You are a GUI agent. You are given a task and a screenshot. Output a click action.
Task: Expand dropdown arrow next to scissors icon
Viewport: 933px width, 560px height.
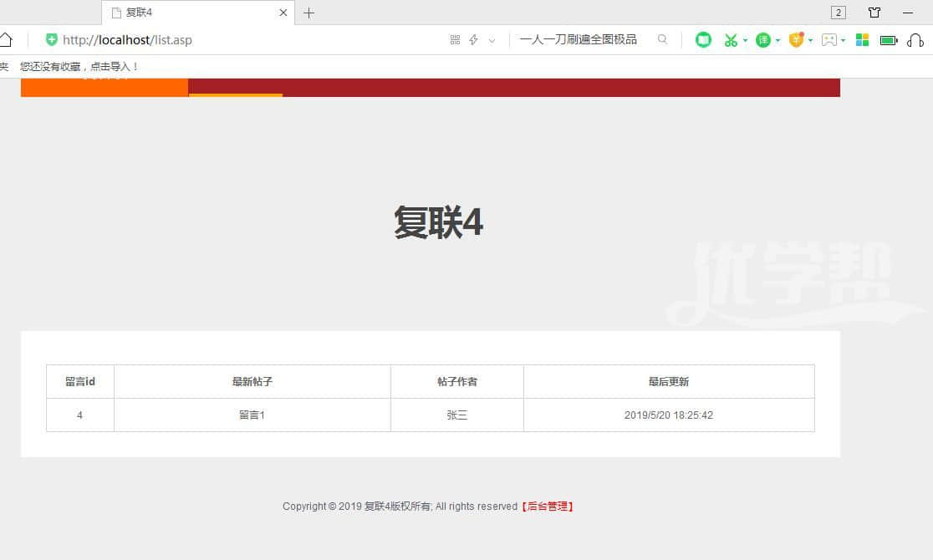(x=745, y=40)
